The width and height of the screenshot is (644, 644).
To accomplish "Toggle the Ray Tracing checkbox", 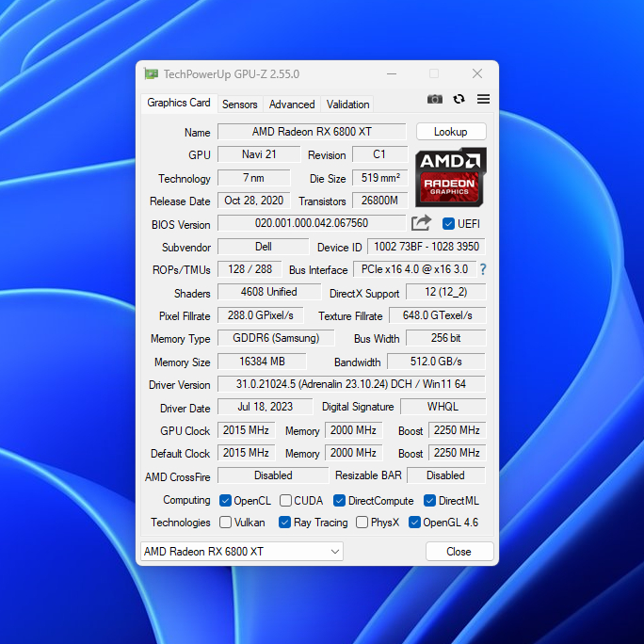I will (x=284, y=523).
